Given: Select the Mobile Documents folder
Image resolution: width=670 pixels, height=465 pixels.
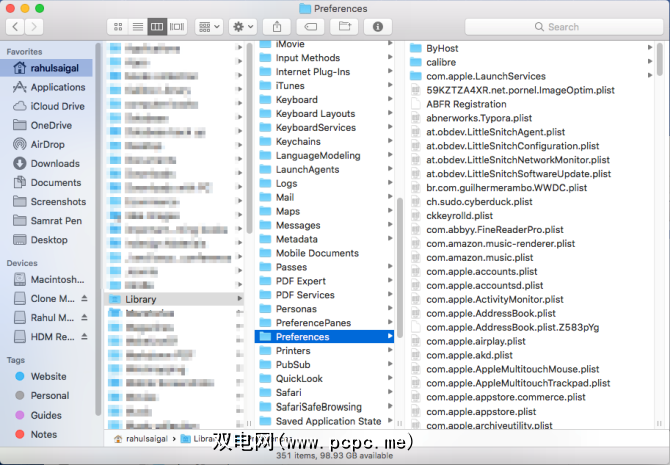Looking at the screenshot, I should 324,253.
